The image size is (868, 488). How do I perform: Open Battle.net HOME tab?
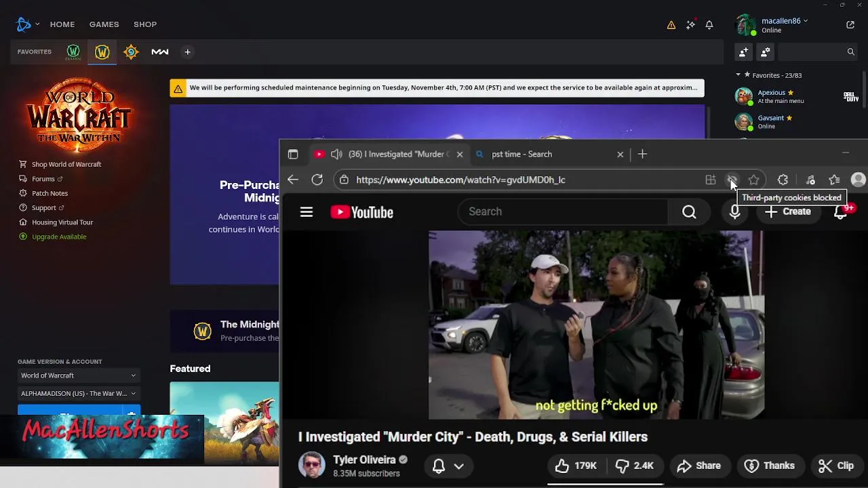click(62, 24)
